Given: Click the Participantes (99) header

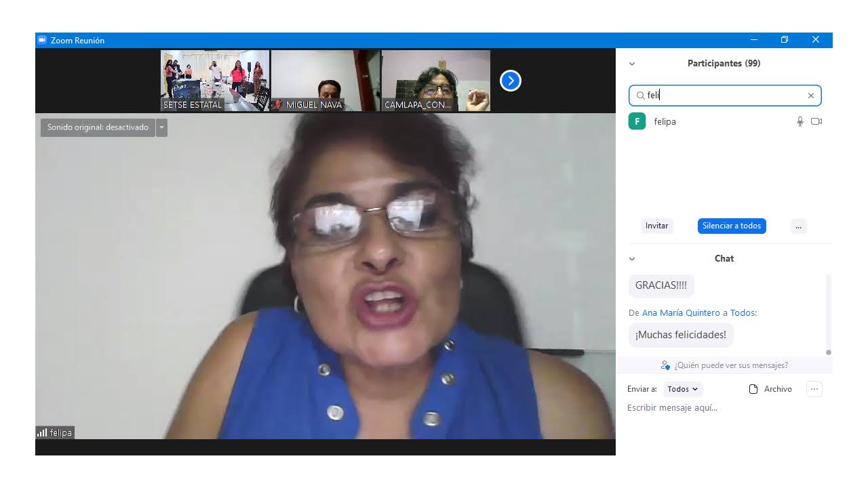Looking at the screenshot, I should [724, 64].
